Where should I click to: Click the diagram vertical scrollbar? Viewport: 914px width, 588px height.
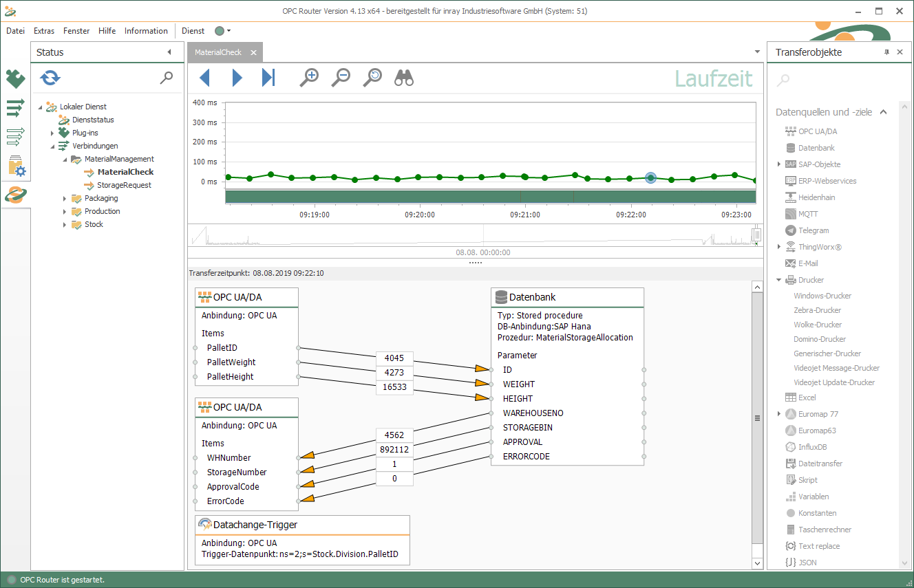coord(757,417)
